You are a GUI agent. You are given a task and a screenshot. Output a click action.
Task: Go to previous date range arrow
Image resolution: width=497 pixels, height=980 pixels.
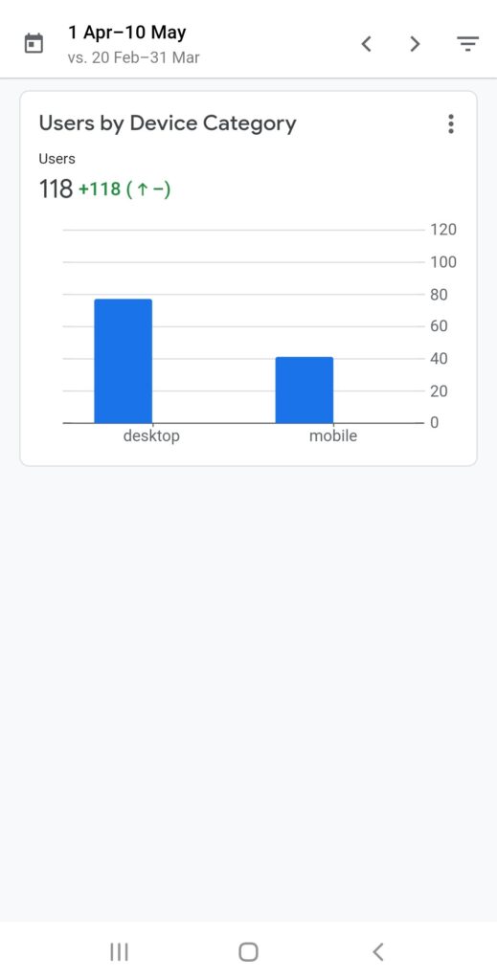point(367,44)
